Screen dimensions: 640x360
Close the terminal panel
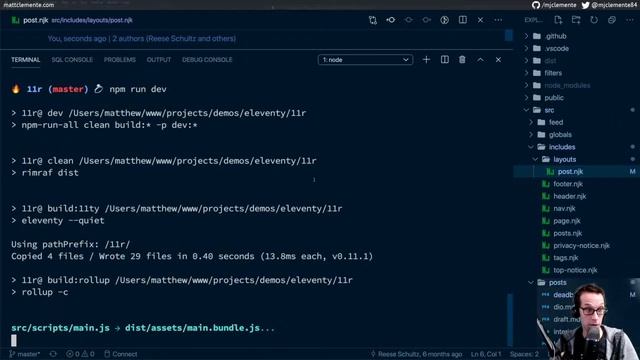pyautogui.click(x=498, y=60)
